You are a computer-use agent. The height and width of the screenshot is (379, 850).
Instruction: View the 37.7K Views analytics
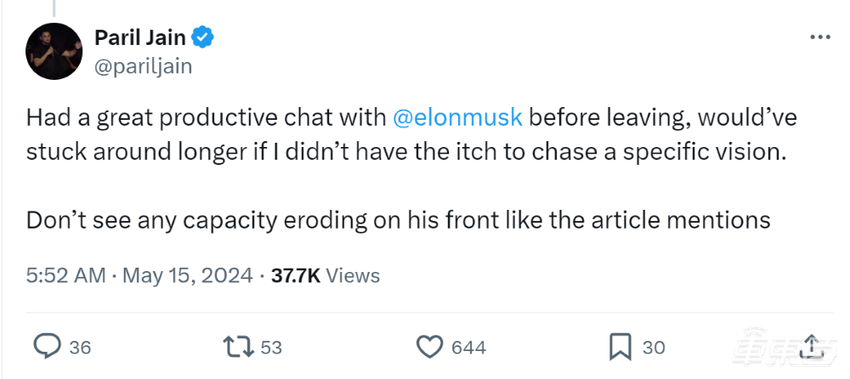pyautogui.click(x=325, y=275)
